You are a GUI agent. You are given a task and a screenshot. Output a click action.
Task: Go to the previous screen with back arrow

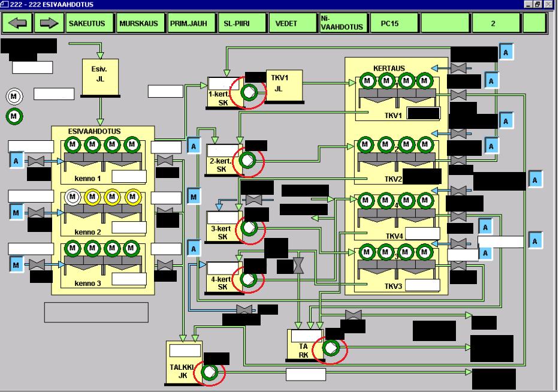click(17, 23)
